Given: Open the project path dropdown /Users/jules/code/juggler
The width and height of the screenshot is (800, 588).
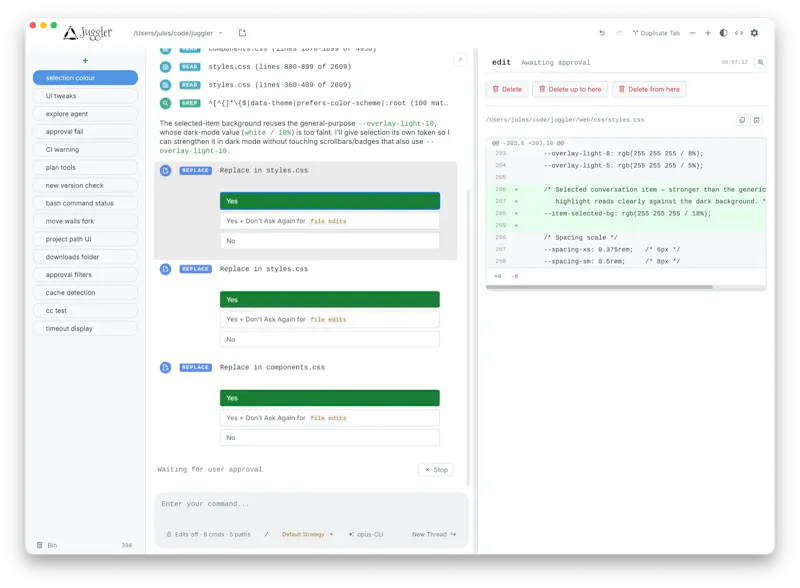Looking at the screenshot, I should tap(178, 33).
